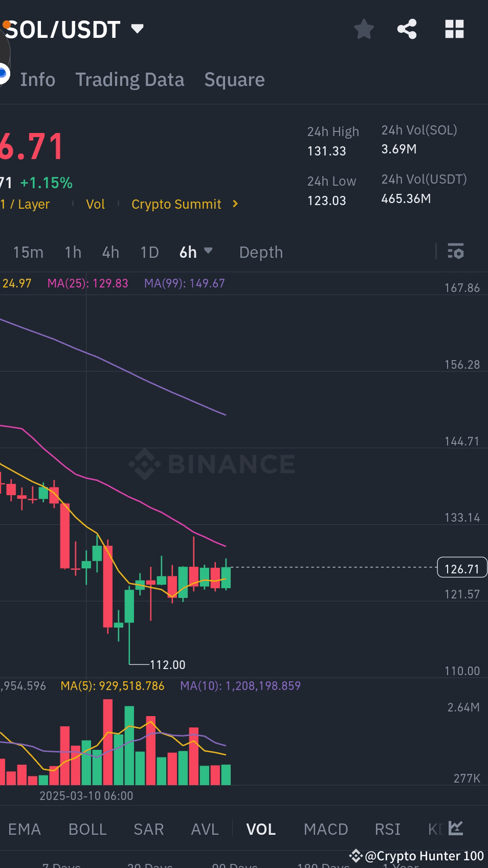Select the BOLL indicator
This screenshot has height=868, width=488.
click(87, 829)
